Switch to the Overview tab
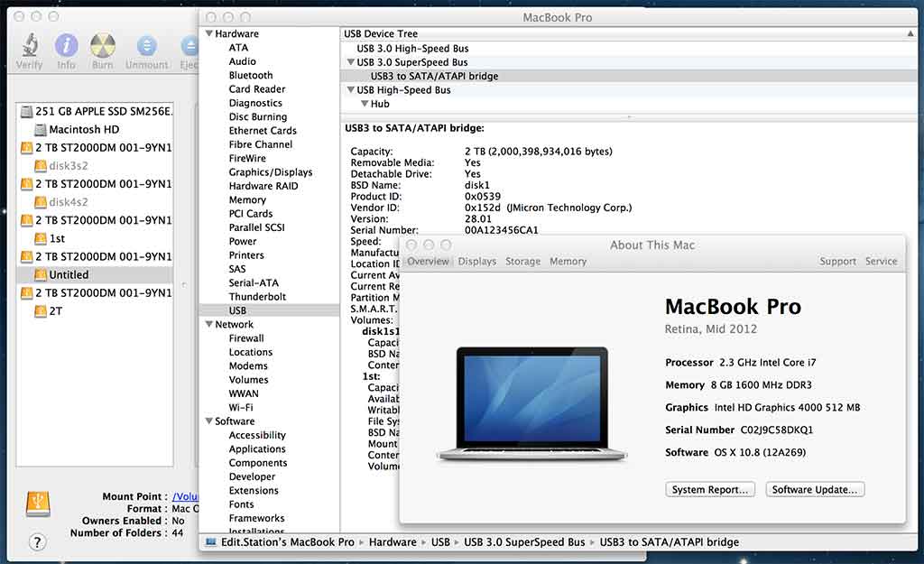The image size is (924, 564). 428,261
